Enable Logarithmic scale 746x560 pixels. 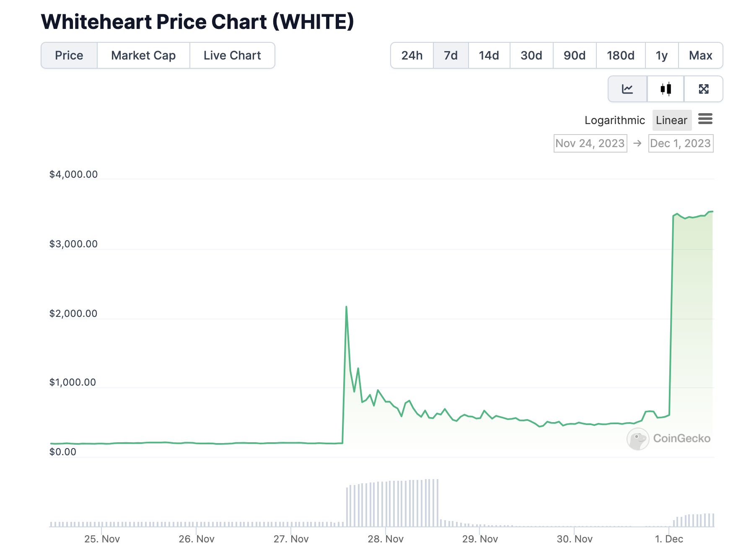(614, 120)
